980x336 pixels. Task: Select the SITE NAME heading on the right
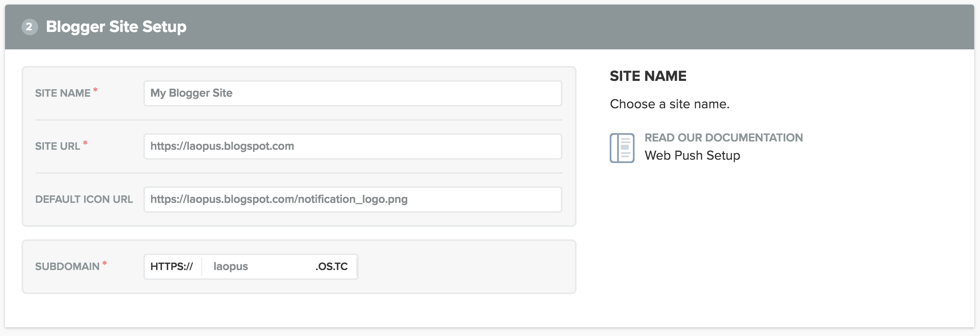(x=647, y=76)
